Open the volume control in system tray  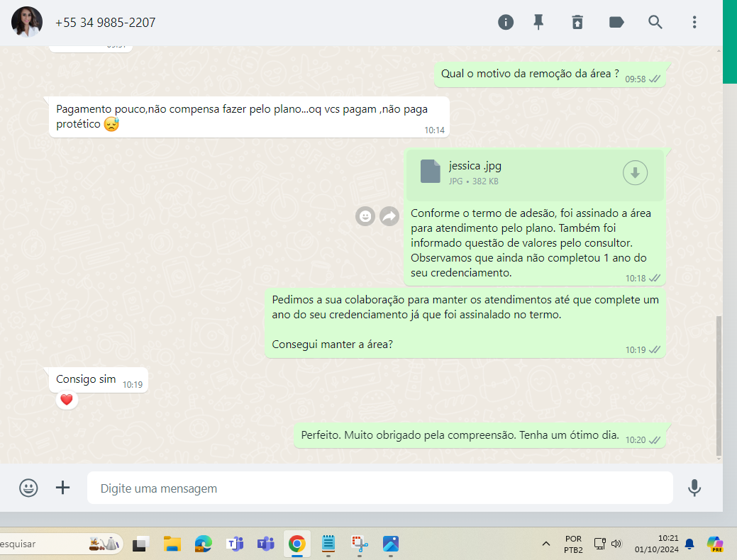click(x=616, y=544)
